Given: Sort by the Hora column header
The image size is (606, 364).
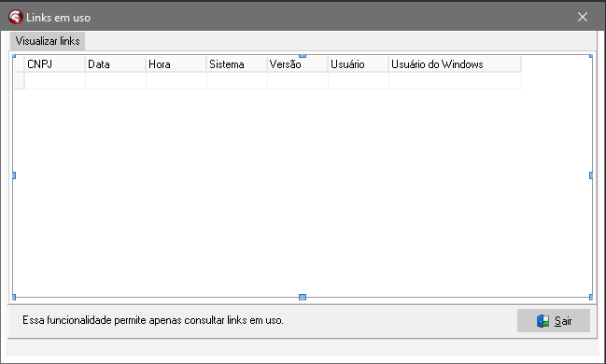Looking at the screenshot, I should [176, 64].
